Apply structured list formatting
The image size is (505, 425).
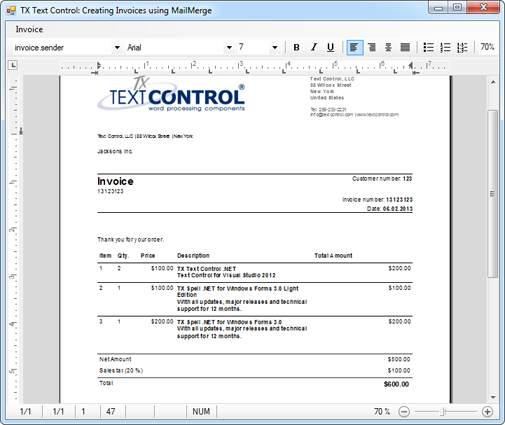click(462, 48)
